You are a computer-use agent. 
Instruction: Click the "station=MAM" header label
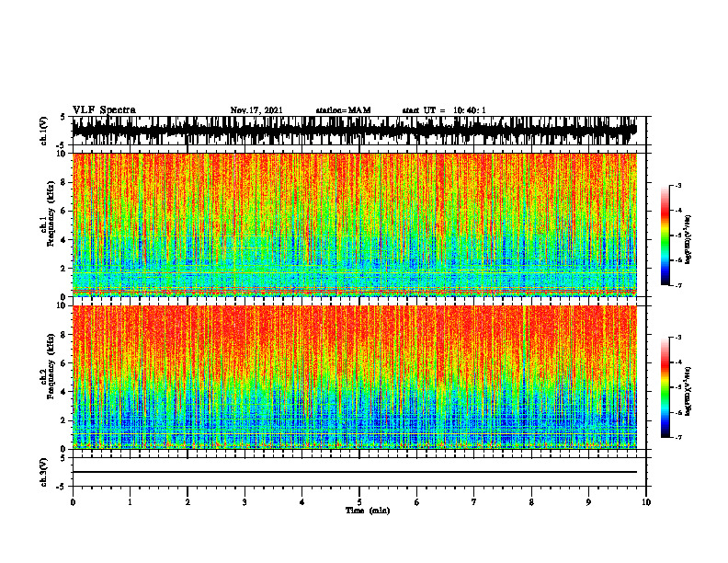[343, 110]
